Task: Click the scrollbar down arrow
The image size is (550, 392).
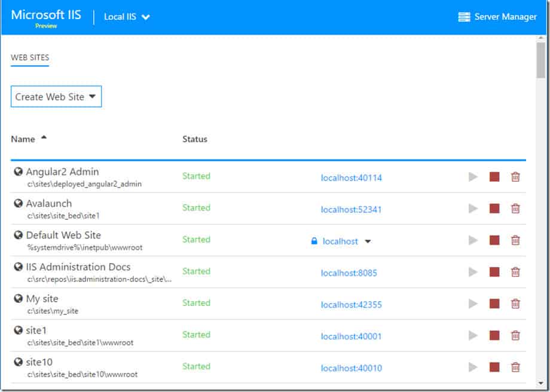Action: click(x=540, y=383)
